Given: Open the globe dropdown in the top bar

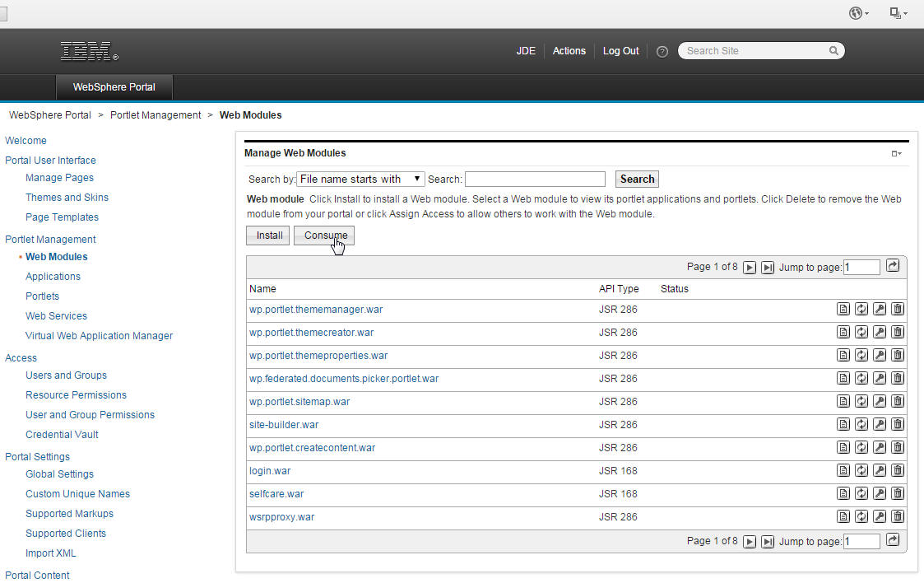Looking at the screenshot, I should point(859,13).
